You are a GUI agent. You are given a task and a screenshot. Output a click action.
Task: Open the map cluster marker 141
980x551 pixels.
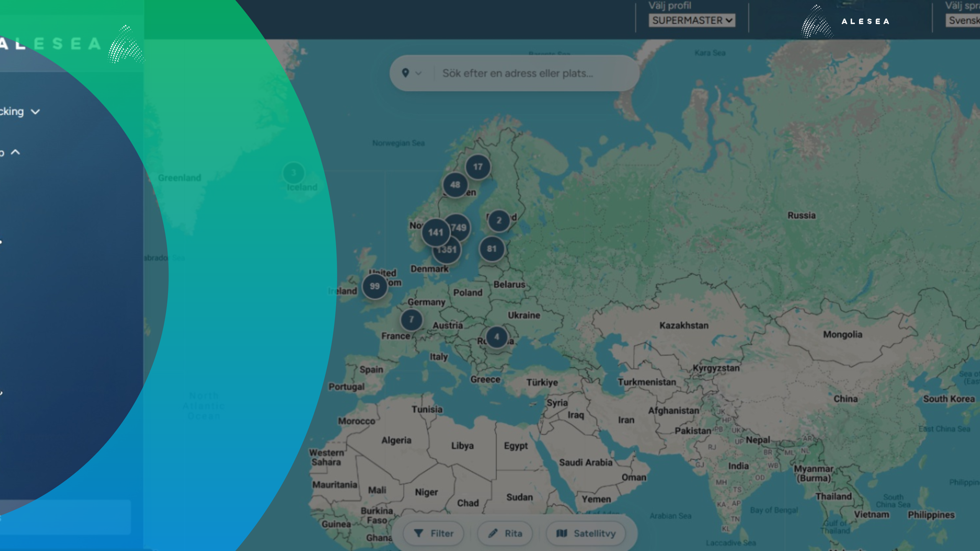pyautogui.click(x=436, y=232)
